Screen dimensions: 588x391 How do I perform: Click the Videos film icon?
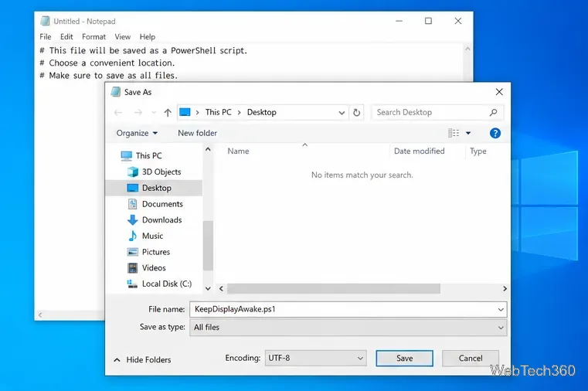[132, 267]
